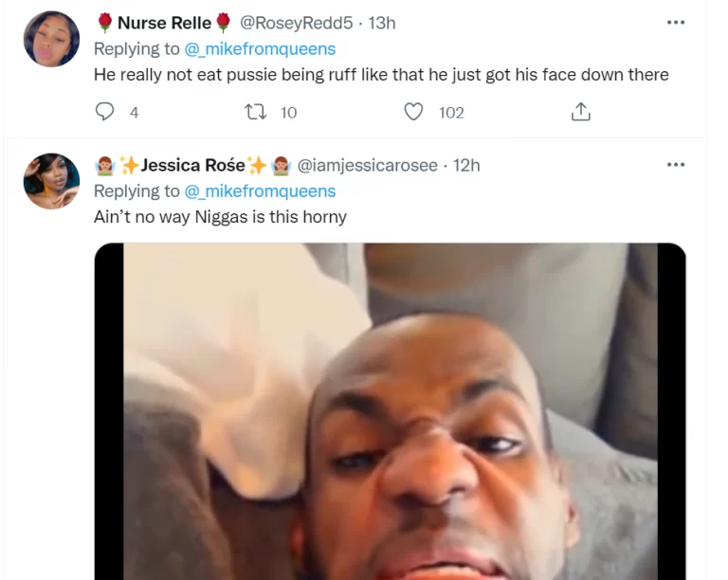Click the 102 likes count

pos(451,112)
